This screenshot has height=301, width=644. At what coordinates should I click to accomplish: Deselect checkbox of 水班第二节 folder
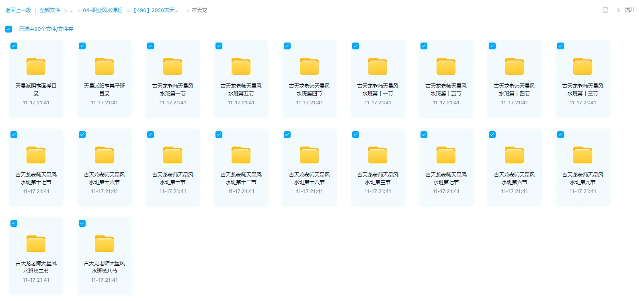click(14, 223)
